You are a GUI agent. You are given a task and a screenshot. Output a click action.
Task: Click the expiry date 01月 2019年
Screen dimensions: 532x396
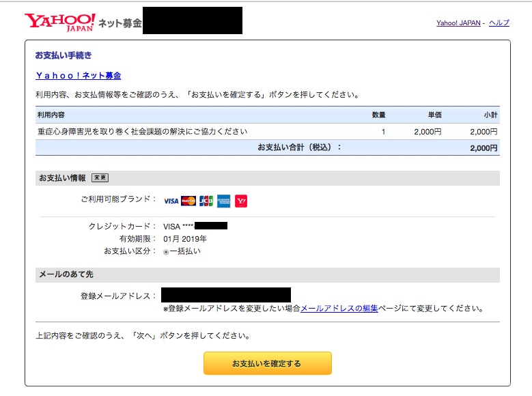coord(185,239)
